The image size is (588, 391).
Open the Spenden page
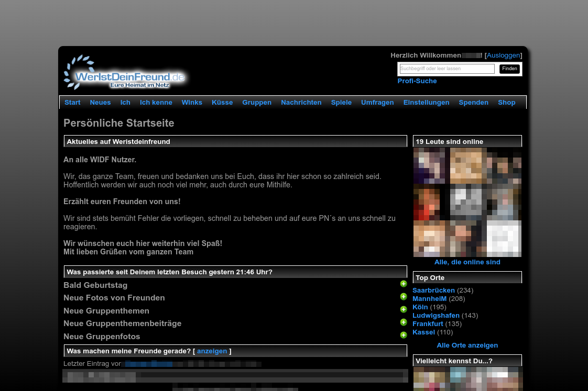(x=474, y=103)
